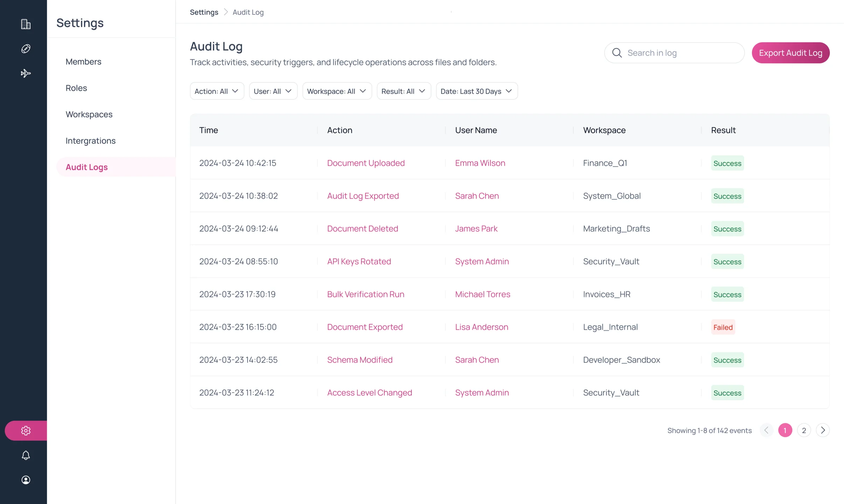This screenshot has height=504, width=844.
Task: Open the Workspace: All filter dropdown
Action: (x=337, y=91)
